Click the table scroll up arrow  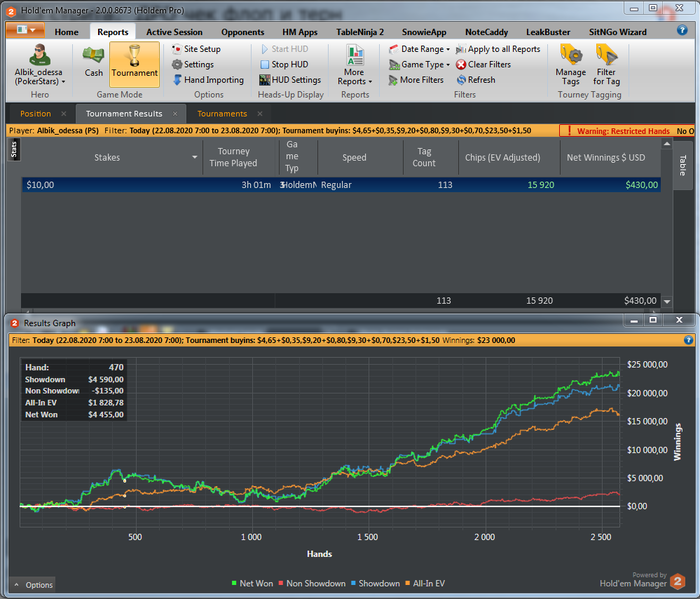[667, 144]
